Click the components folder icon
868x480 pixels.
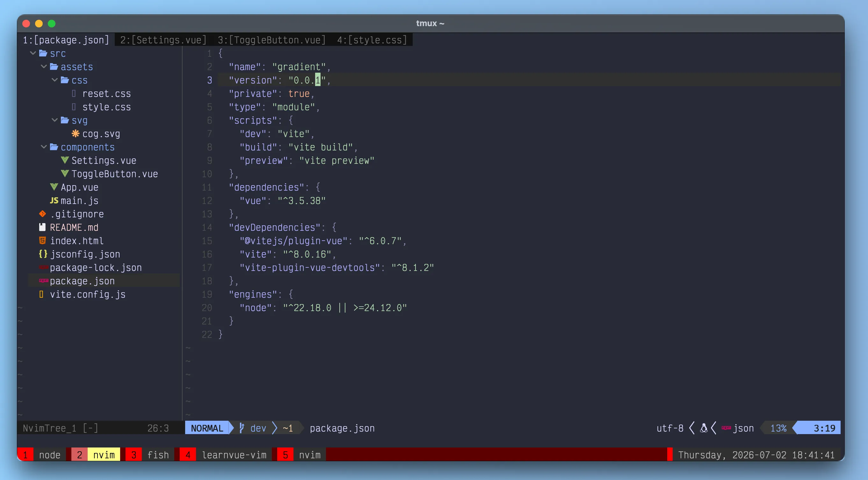(x=54, y=147)
